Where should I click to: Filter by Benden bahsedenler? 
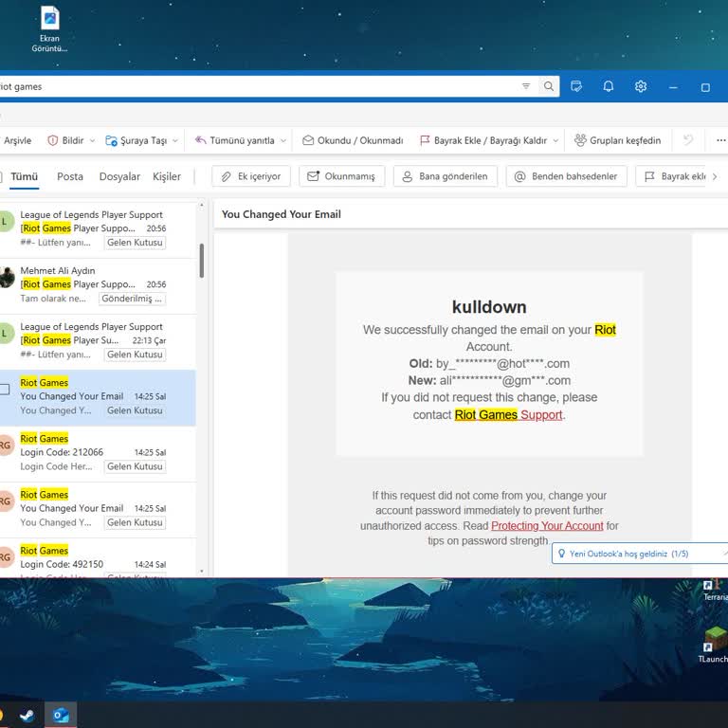coord(567,176)
